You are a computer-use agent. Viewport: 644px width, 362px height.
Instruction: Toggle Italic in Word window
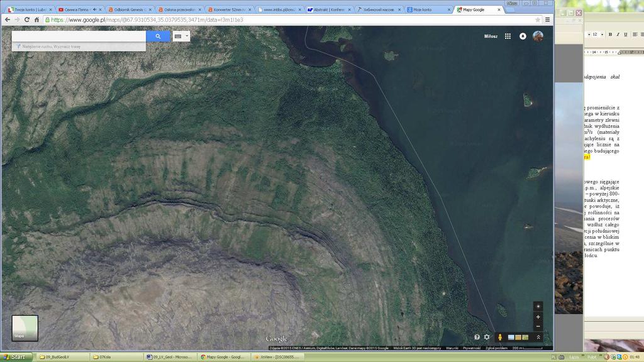(x=618, y=35)
